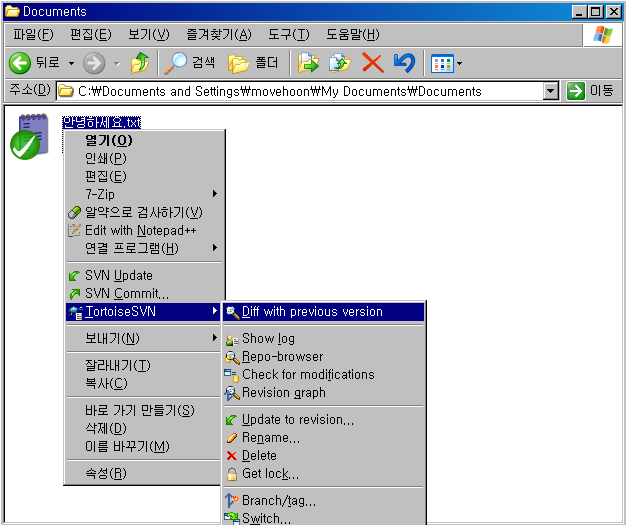Select Get lock...
The height and width of the screenshot is (525, 626).
(324, 473)
